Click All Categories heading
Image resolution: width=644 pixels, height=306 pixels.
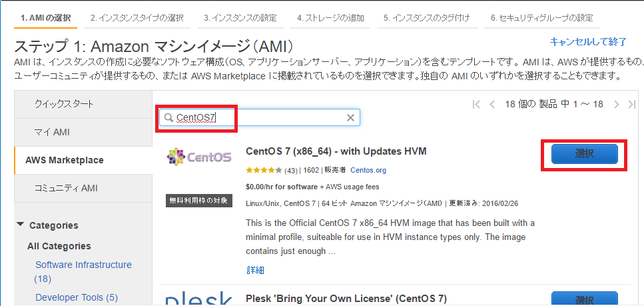pyautogui.click(x=59, y=246)
